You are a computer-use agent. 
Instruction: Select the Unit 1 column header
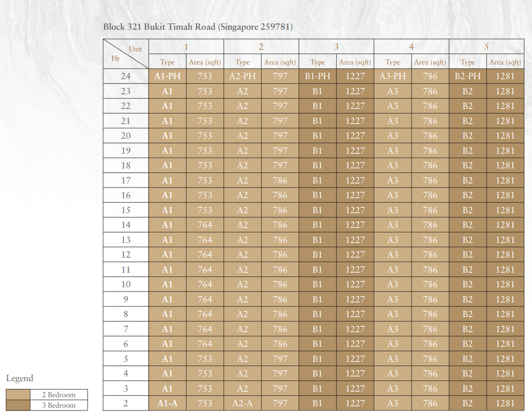[x=186, y=47]
